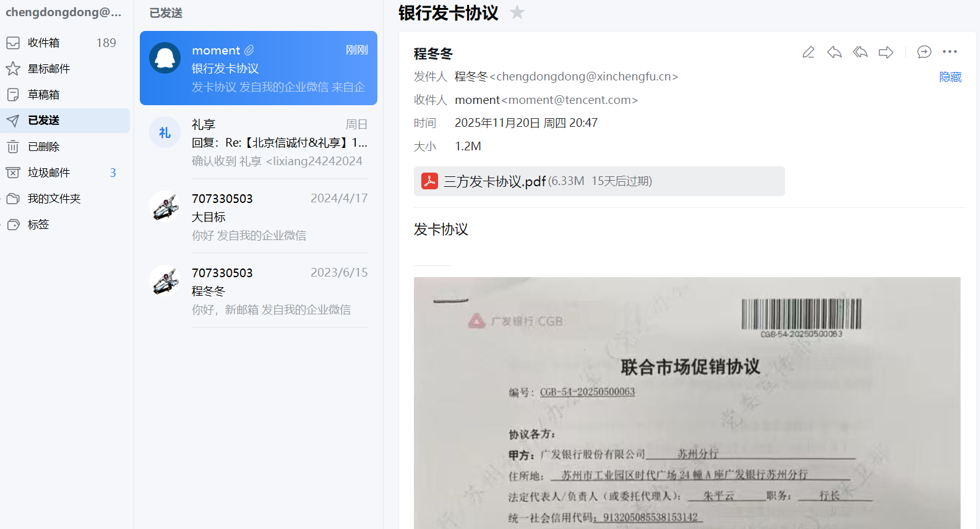Expand the 标签 labels group
The width and height of the screenshot is (980, 529).
[x=65, y=225]
